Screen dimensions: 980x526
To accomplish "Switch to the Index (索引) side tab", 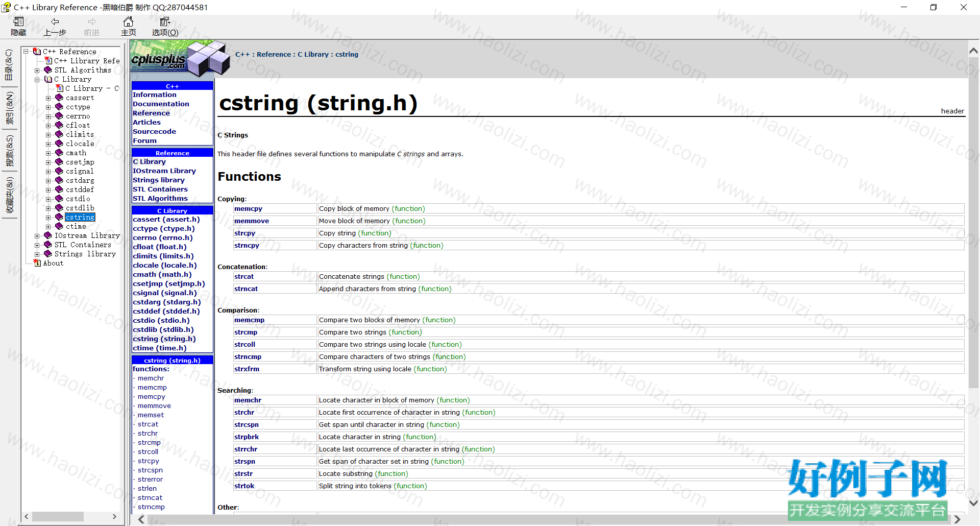I will (x=9, y=108).
